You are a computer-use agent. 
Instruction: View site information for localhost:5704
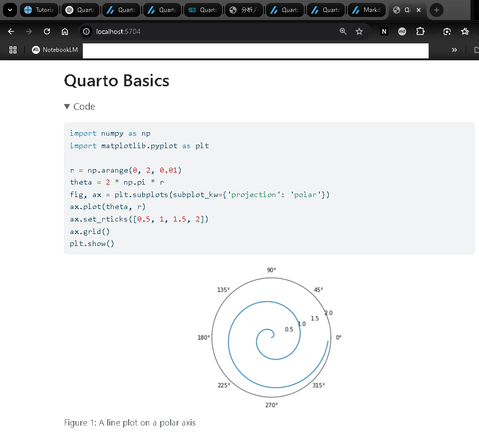click(86, 31)
